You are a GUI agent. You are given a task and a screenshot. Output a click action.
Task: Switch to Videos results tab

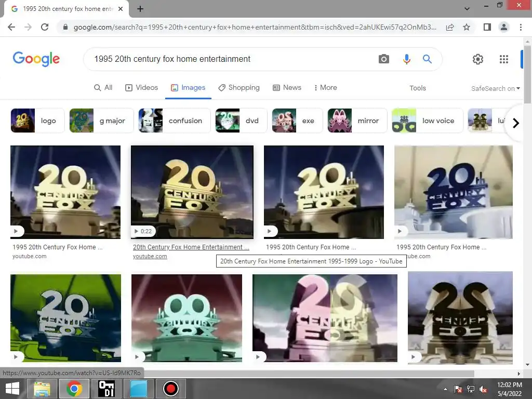pos(141,87)
